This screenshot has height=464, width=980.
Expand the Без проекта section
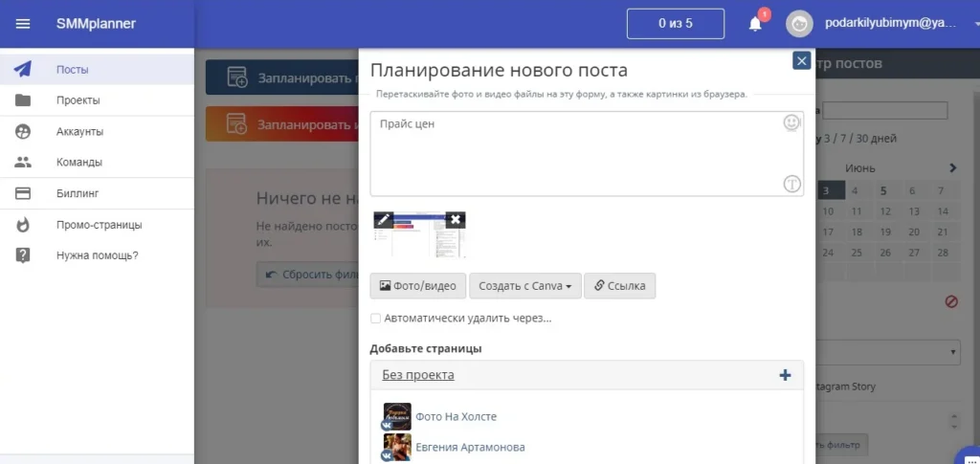(x=418, y=375)
